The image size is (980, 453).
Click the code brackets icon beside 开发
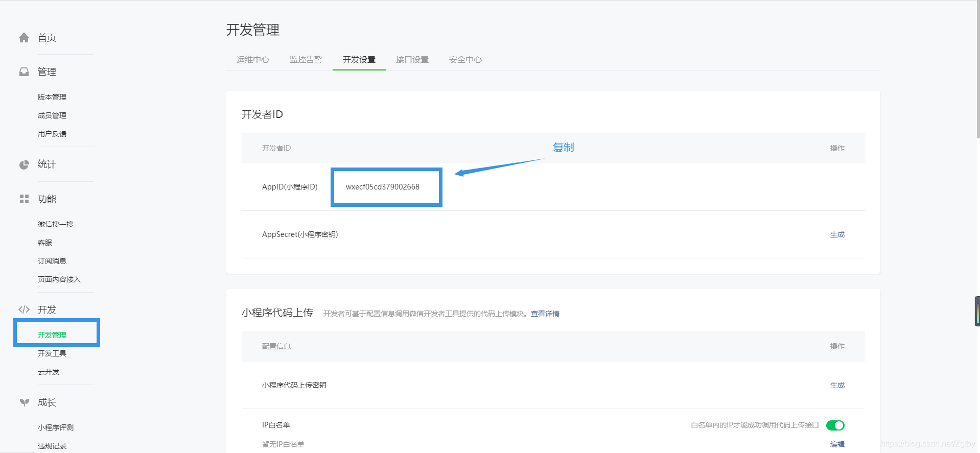tap(24, 309)
